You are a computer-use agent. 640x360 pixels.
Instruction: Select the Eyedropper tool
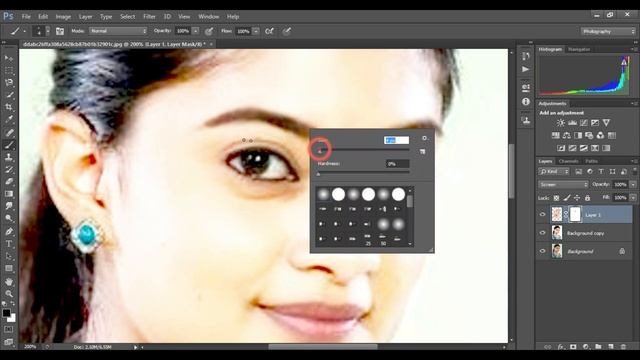coord(9,120)
